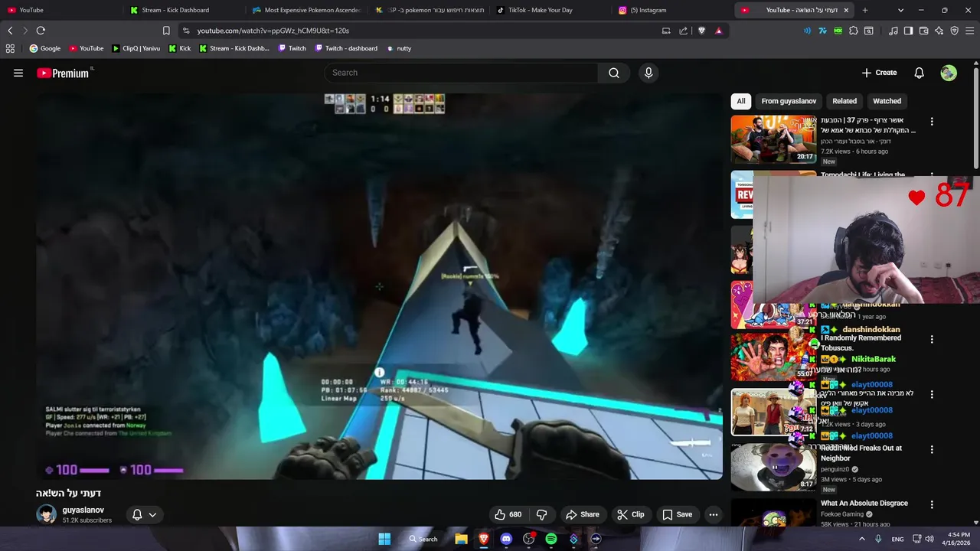
Task: Click the taskbar Search box
Action: point(423,539)
